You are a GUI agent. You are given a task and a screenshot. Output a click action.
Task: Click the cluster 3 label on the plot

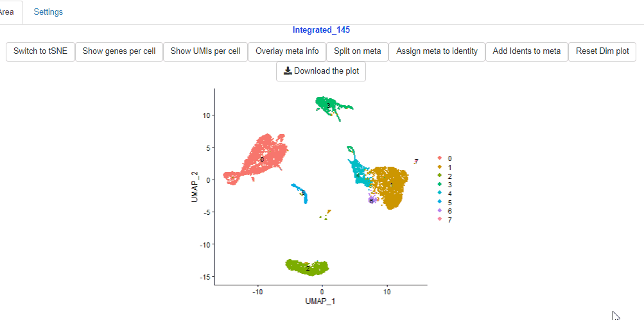(328, 105)
